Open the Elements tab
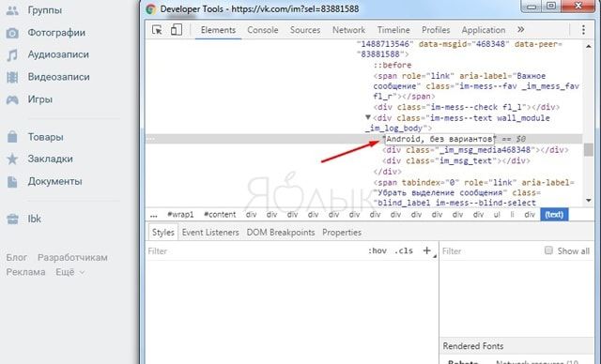Viewport: 601px width, 364px height. 218,30
